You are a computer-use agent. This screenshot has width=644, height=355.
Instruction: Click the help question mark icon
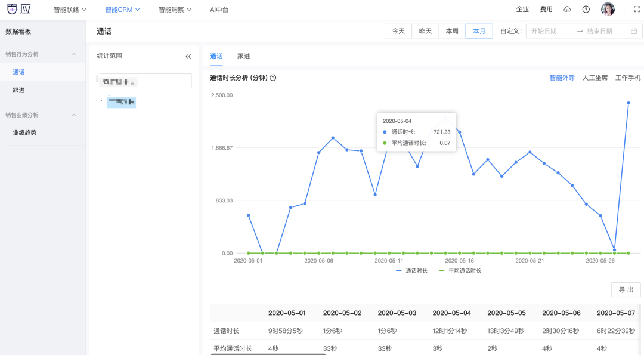586,9
